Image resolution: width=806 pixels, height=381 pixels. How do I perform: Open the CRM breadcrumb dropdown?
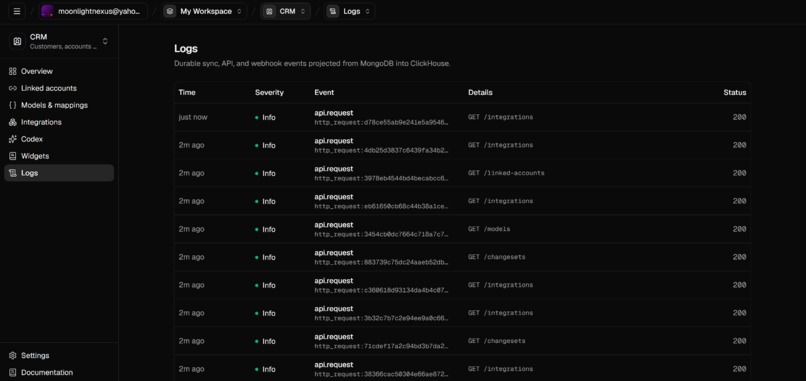tap(285, 11)
